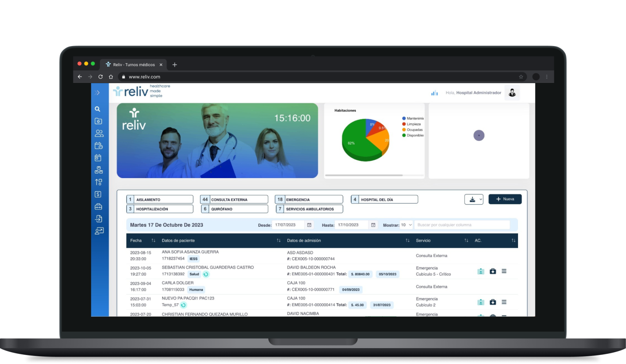The height and width of the screenshot is (364, 626).
Task: Open the calendar with clock sidebar icon
Action: click(x=99, y=146)
